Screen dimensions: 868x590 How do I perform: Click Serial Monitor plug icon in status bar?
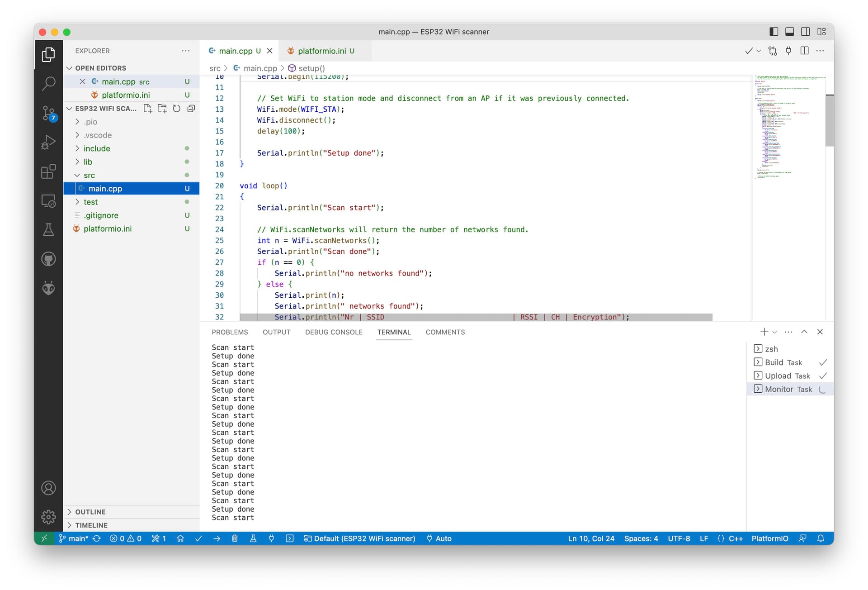tap(271, 538)
